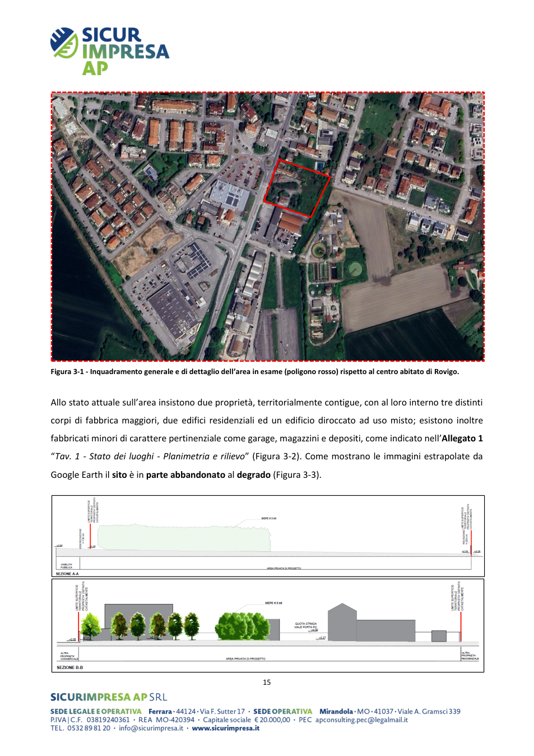The height and width of the screenshot is (756, 534).
Task: Click the SEZIONE A-A label
Action: [67, 574]
